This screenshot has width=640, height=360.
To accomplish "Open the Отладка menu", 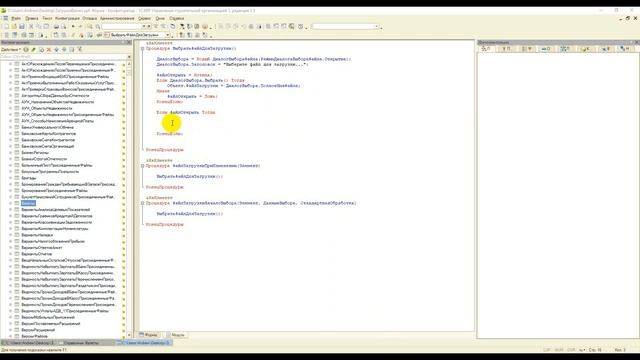I will click(x=89, y=18).
